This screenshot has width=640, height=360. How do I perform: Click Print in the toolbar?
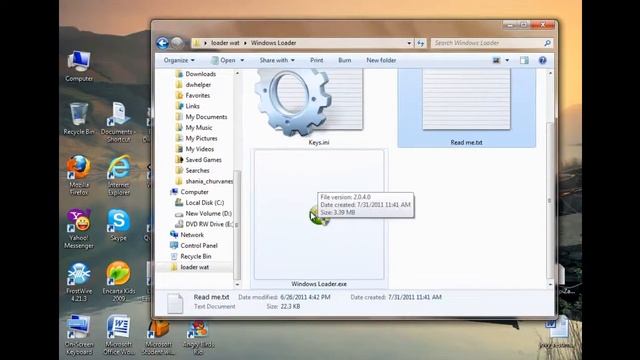(x=316, y=60)
